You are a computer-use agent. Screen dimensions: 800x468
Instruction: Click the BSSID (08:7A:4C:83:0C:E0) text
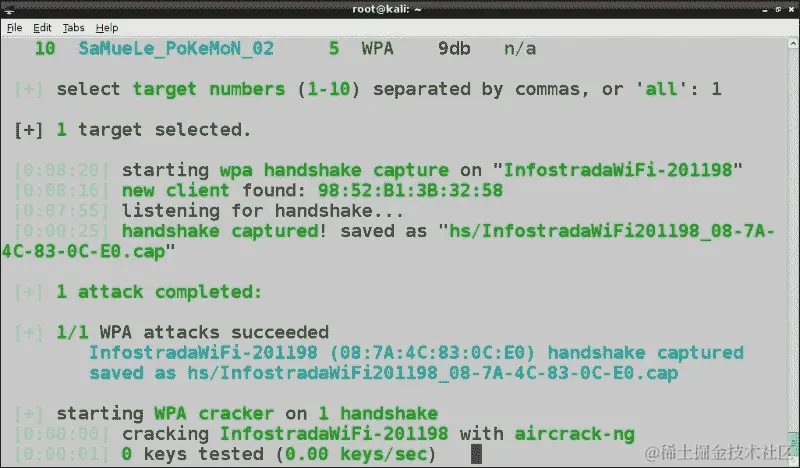432,353
